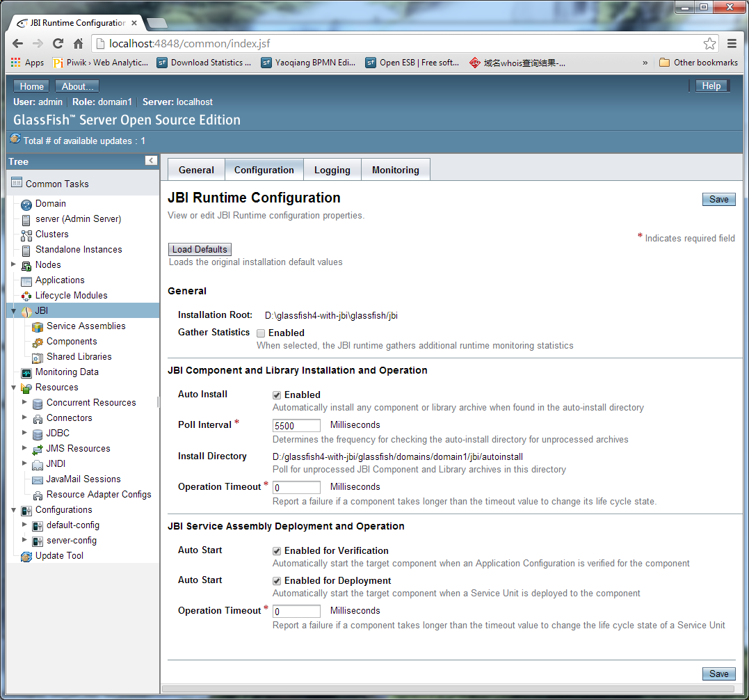The width and height of the screenshot is (749, 700).
Task: Click the component Operation Timeout field
Action: coord(296,487)
